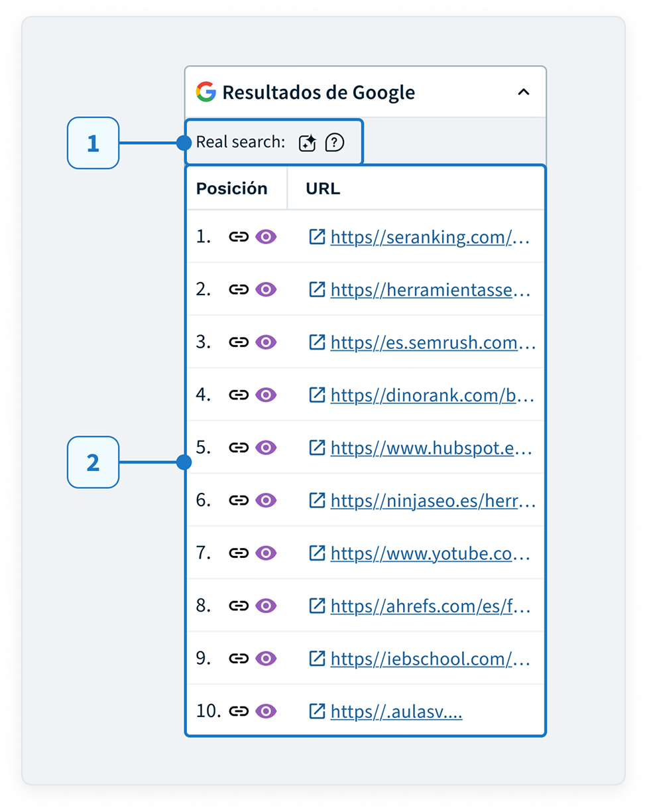Click the AI sparkle icon beside Real search

click(x=307, y=143)
